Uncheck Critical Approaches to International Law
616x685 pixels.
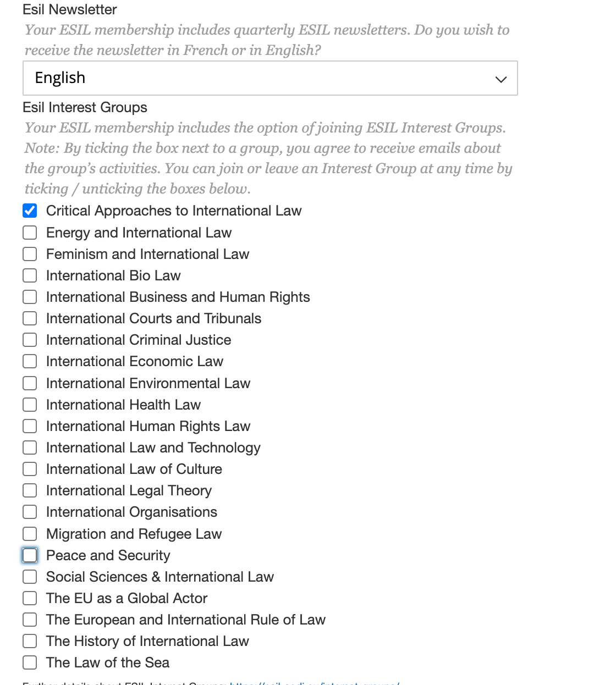click(x=30, y=211)
